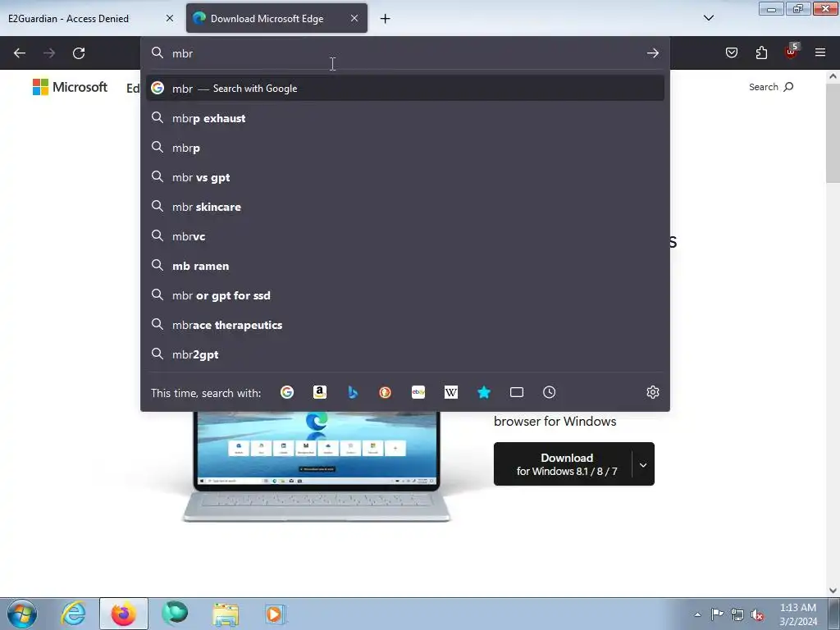This screenshot has height=630, width=840.
Task: Click the Microsoft logo link
Action: click(71, 87)
